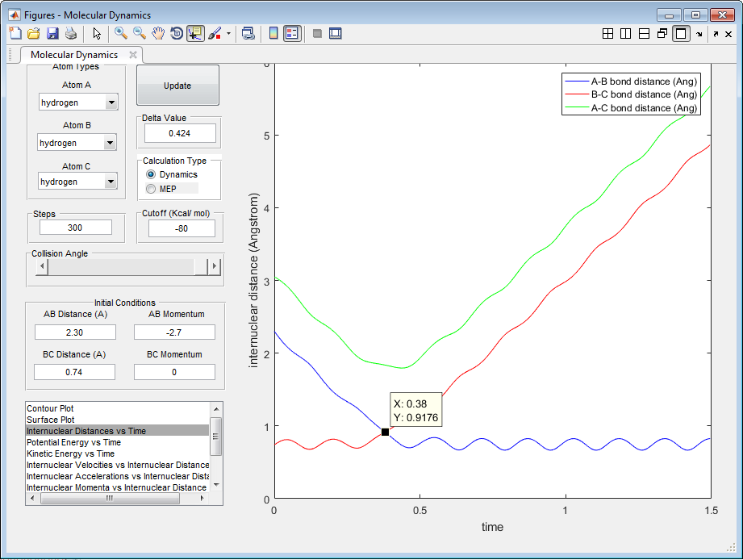Click the Save Figure icon
This screenshot has height=560, width=743.
pyautogui.click(x=52, y=33)
